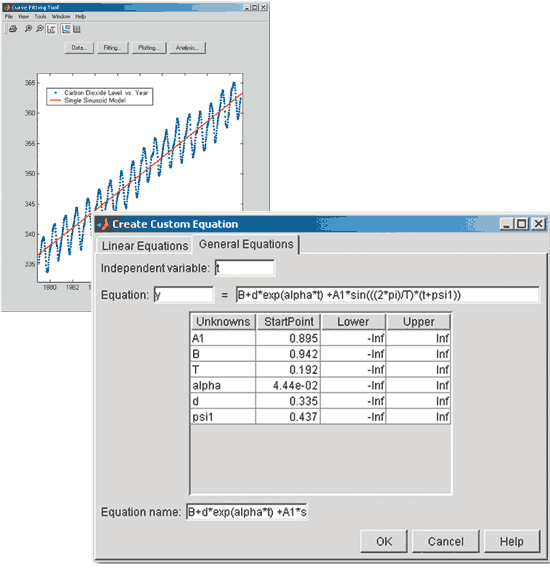The height and width of the screenshot is (571, 550).
Task: Click the Lower bound -Inf cell for alpha
Action: 353,385
